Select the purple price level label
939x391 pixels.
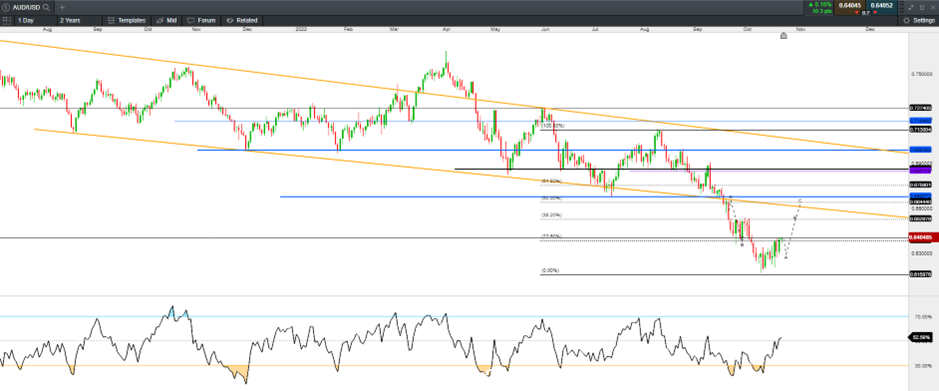point(920,171)
